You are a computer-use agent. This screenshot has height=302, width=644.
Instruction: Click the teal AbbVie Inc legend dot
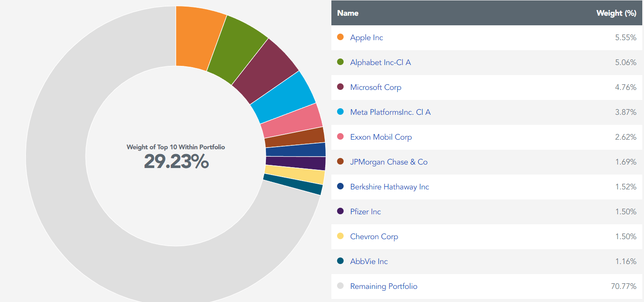pos(341,261)
